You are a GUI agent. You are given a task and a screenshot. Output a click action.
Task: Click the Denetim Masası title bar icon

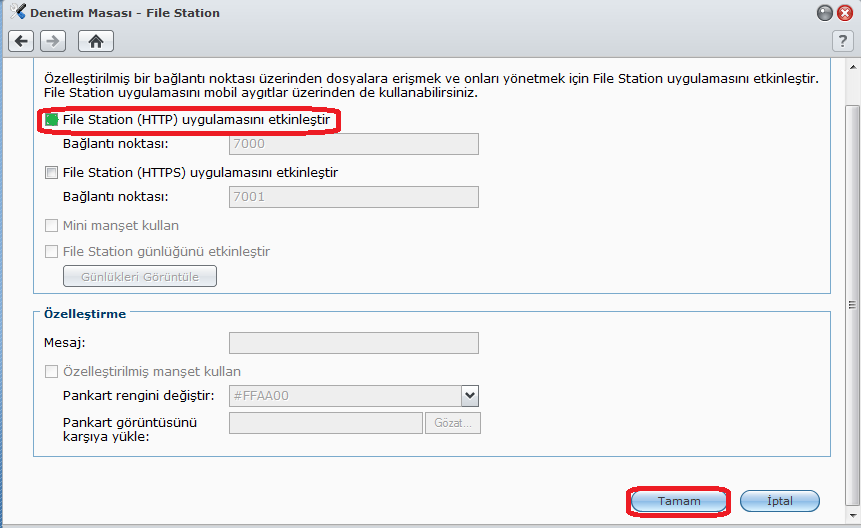[15, 13]
